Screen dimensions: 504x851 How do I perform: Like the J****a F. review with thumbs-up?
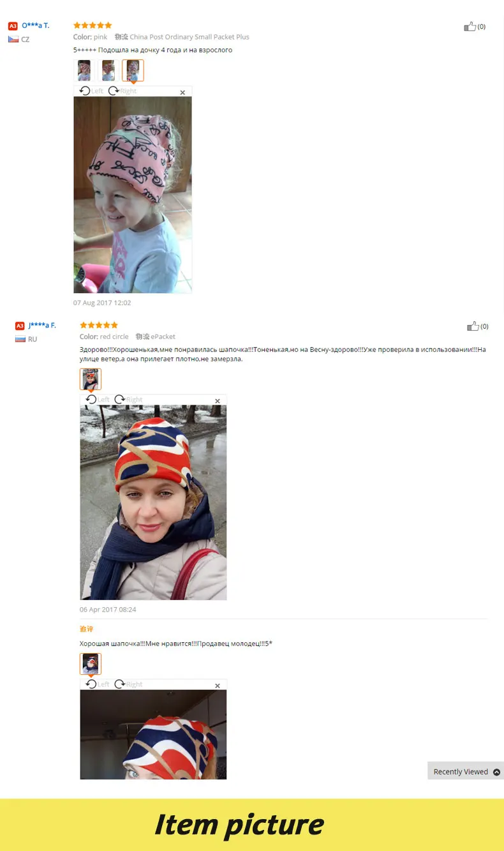pyautogui.click(x=473, y=326)
